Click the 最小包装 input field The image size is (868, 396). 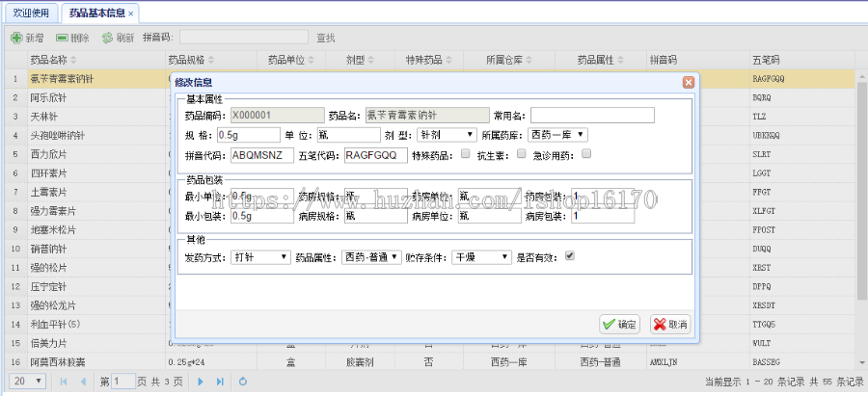coord(262,216)
